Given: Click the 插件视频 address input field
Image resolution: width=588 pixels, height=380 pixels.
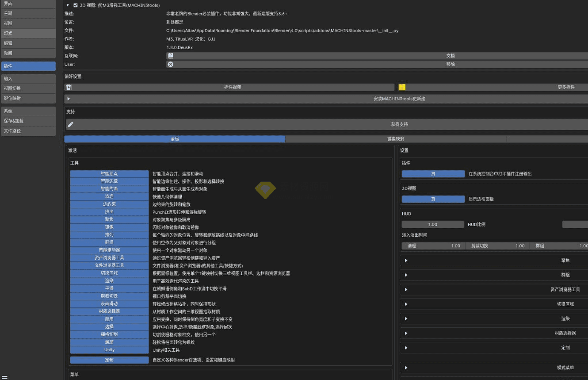Looking at the screenshot, I should click(234, 87).
